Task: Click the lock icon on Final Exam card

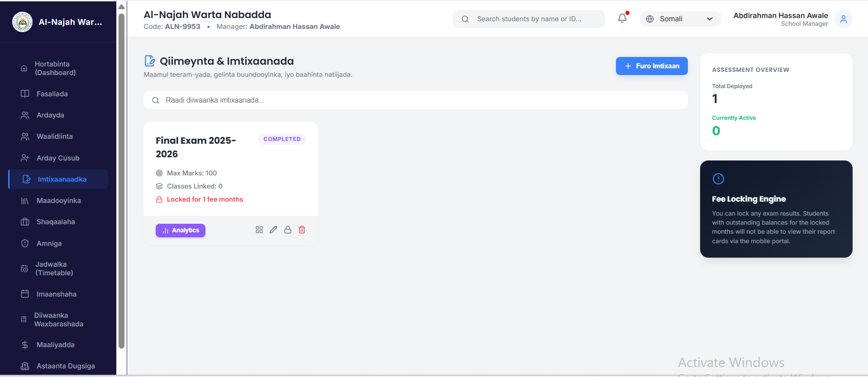Action: [x=288, y=230]
